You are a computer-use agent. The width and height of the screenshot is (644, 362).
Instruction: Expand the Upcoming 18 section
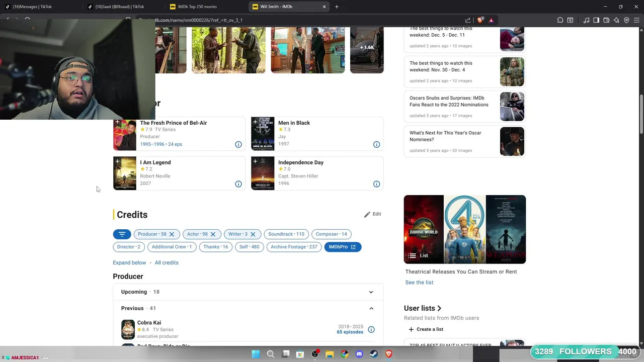(248, 292)
